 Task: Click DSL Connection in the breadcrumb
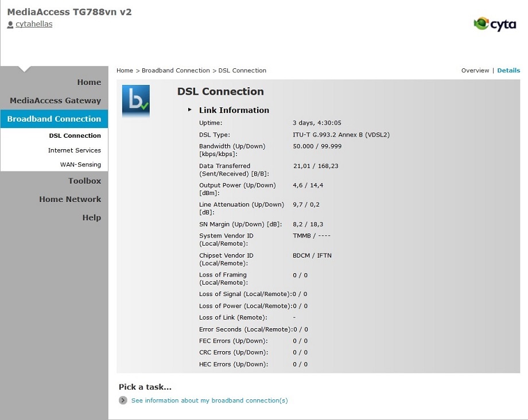[x=242, y=71]
